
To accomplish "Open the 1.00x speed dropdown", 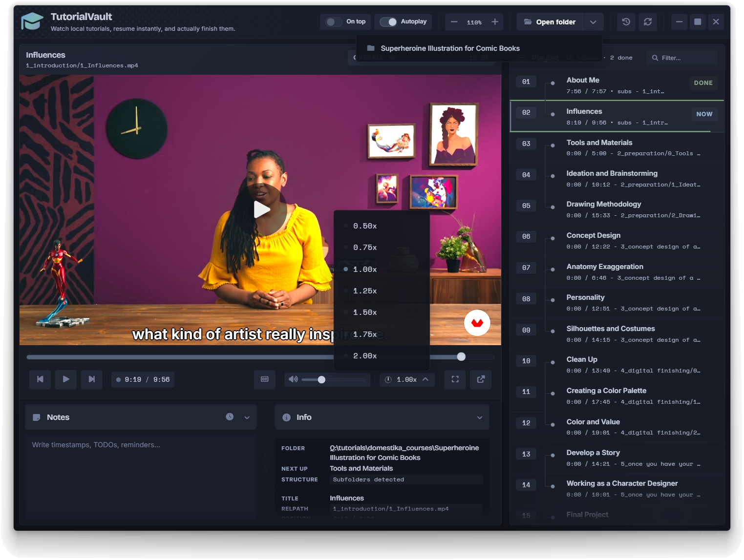I will tap(407, 379).
